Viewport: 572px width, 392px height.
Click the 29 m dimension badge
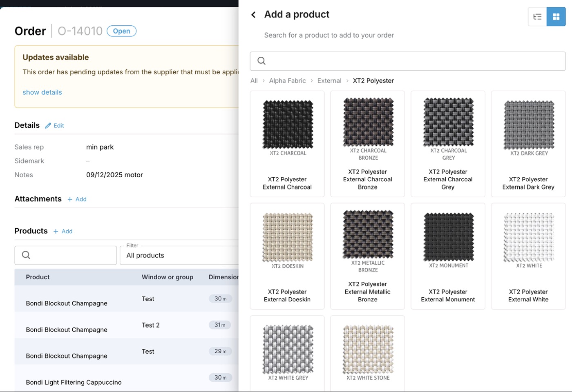pos(220,351)
